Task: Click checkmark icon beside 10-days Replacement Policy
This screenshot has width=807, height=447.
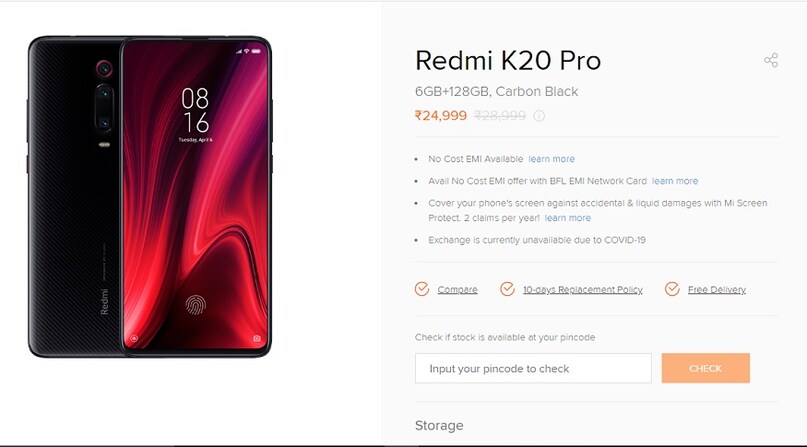Action: point(507,289)
